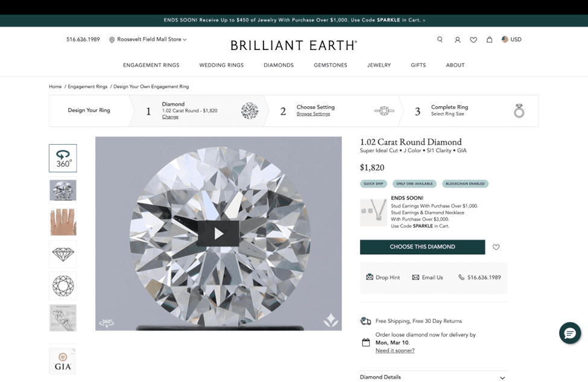Image resolution: width=588 pixels, height=382 pixels.
Task: Call 516.636.1989 in contact bar
Action: click(x=479, y=278)
